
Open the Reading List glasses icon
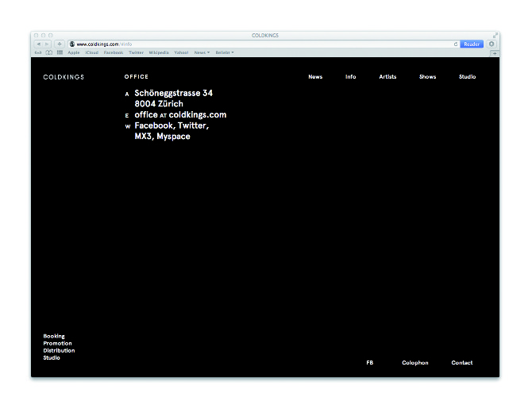point(38,52)
